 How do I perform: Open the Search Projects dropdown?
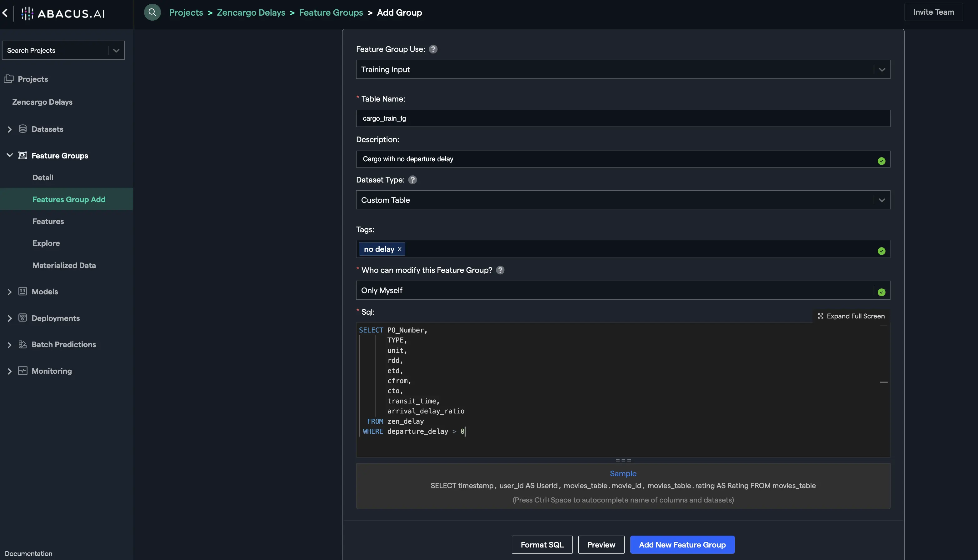63,50
